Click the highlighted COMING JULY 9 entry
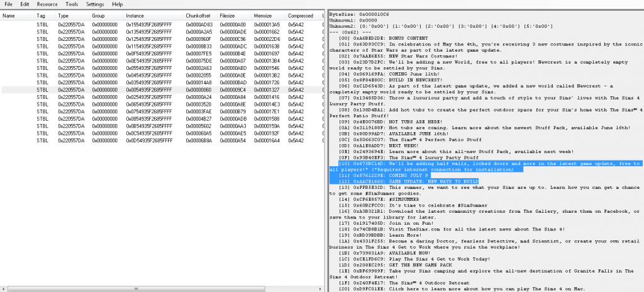The image size is (644, 292). click(x=383, y=176)
